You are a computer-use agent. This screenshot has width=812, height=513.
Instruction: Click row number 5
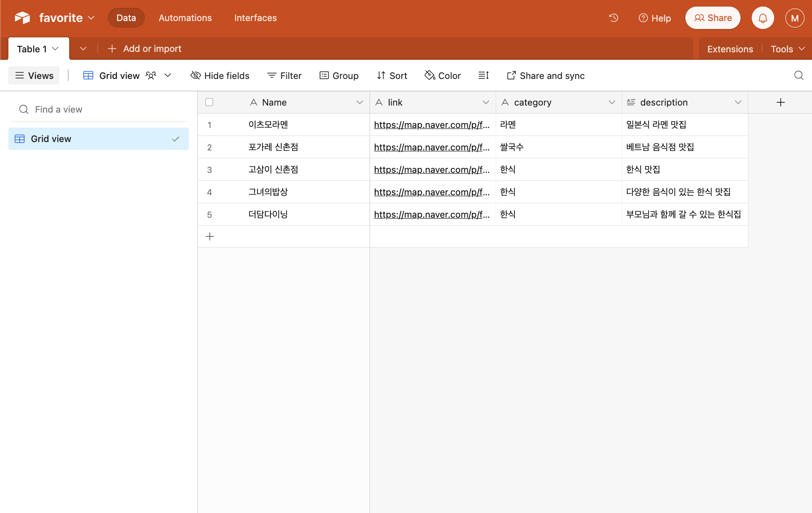(x=209, y=214)
